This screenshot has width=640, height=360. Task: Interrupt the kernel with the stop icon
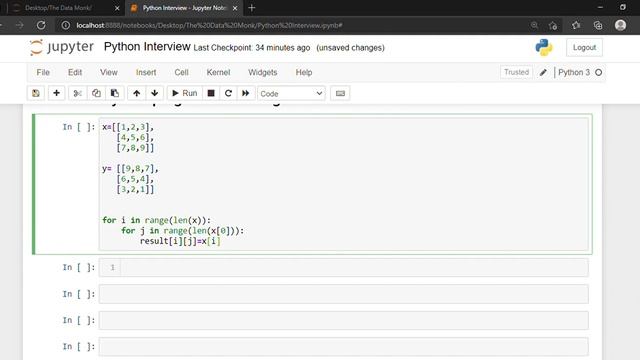[211, 93]
